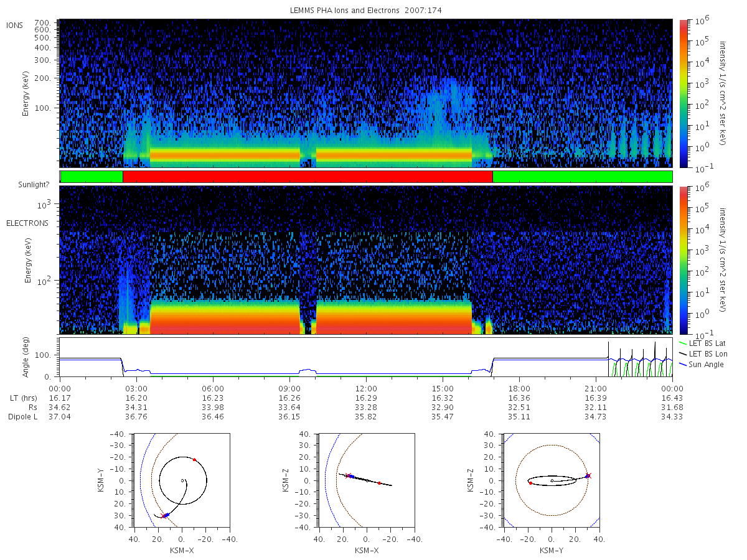Select the LT value 16.17

(60, 397)
